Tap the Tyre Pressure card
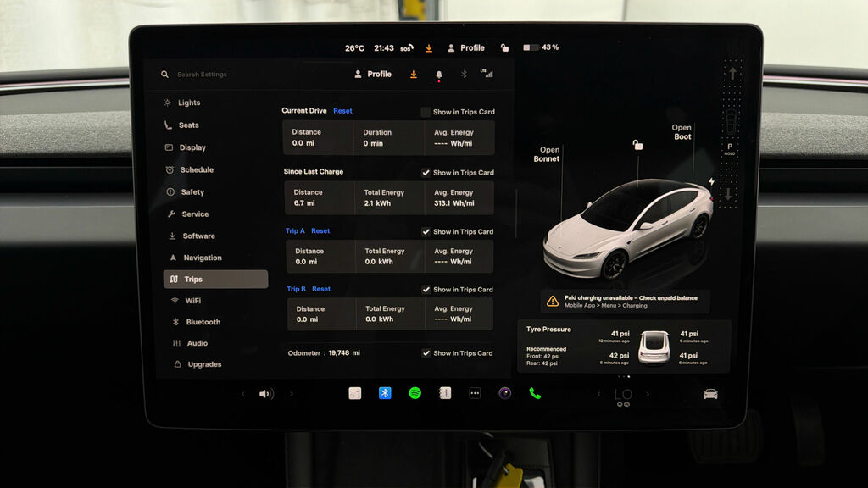Image resolution: width=868 pixels, height=488 pixels. (624, 347)
